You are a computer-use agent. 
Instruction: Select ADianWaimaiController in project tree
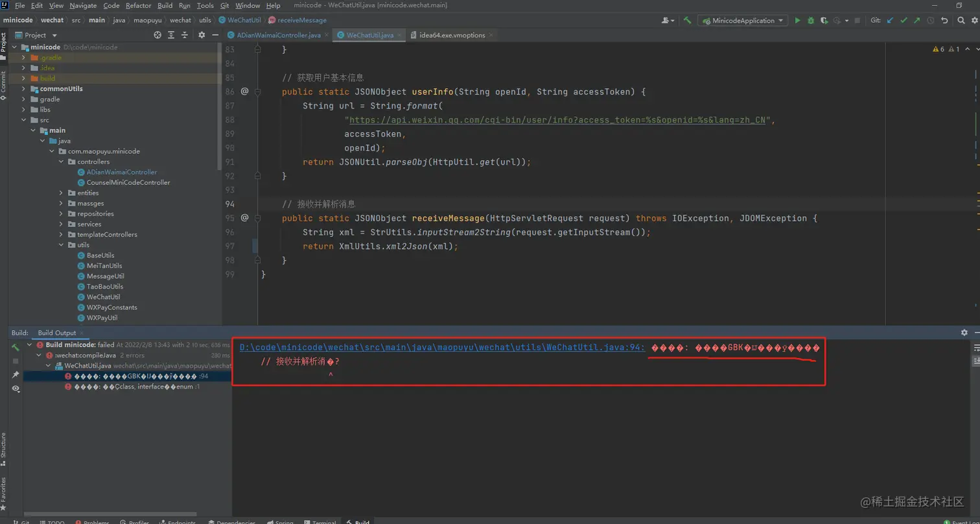(x=122, y=172)
